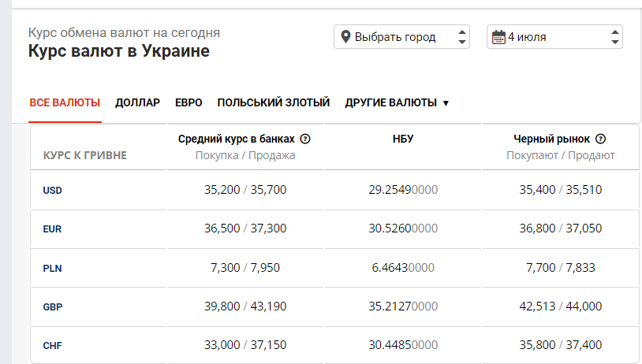Click the map pin icon in city selector
The image size is (642, 364).
345,37
